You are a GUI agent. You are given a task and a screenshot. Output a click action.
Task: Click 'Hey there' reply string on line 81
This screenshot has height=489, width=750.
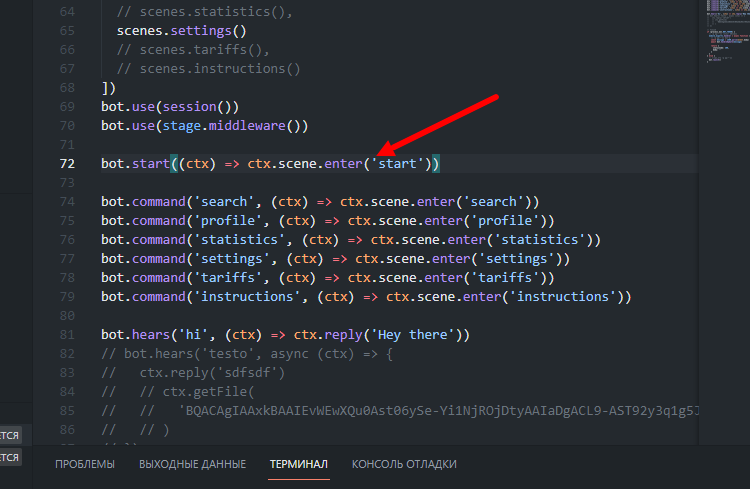413,335
